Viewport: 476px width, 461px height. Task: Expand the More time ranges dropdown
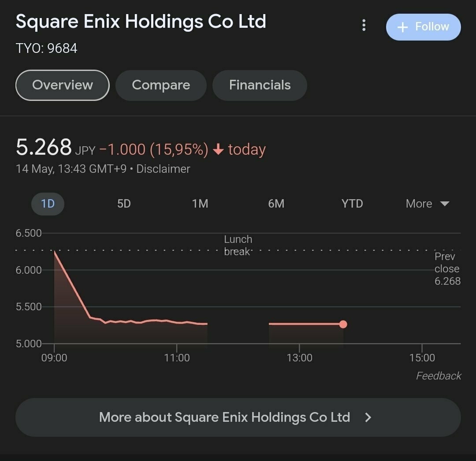[427, 204]
